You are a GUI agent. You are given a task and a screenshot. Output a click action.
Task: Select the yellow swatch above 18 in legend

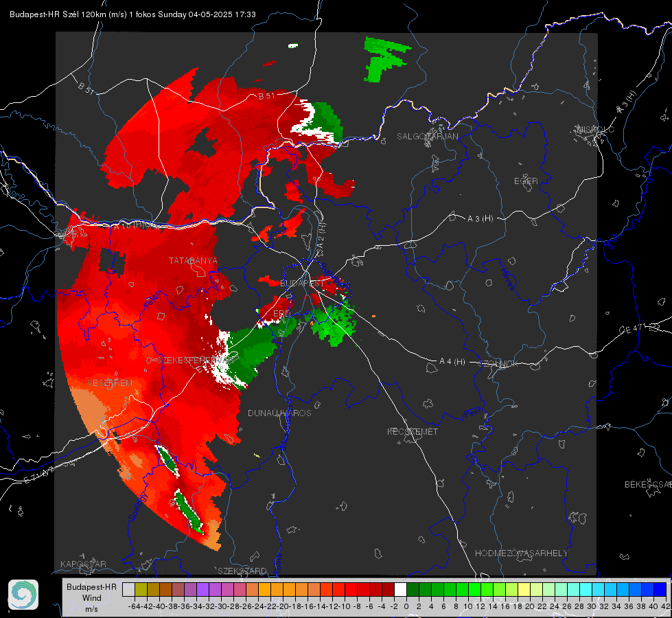pyautogui.click(x=524, y=589)
